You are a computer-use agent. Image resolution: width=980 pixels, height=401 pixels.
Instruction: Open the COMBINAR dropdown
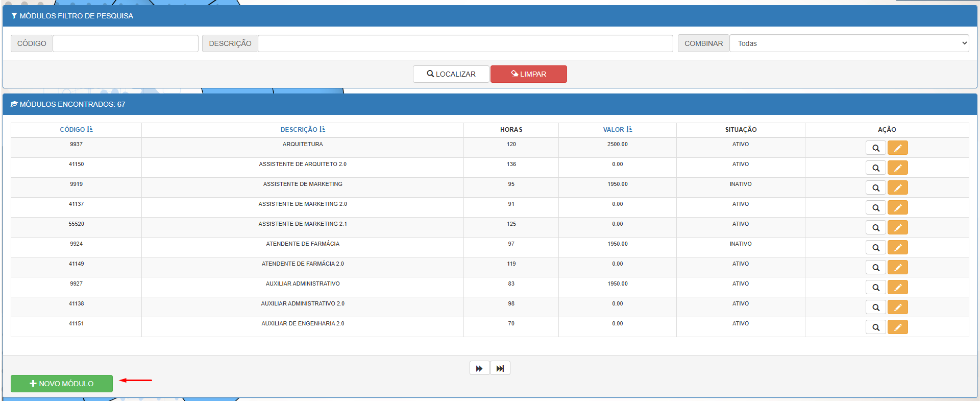pyautogui.click(x=849, y=43)
